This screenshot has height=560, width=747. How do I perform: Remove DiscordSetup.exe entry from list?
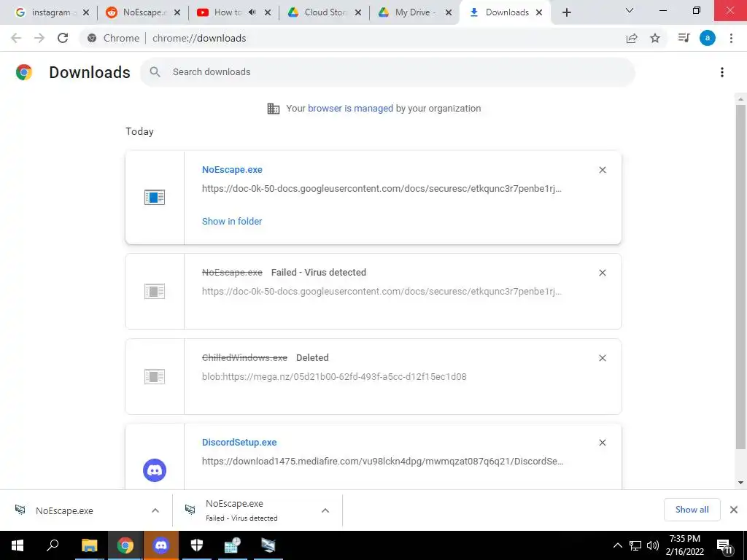[603, 443]
